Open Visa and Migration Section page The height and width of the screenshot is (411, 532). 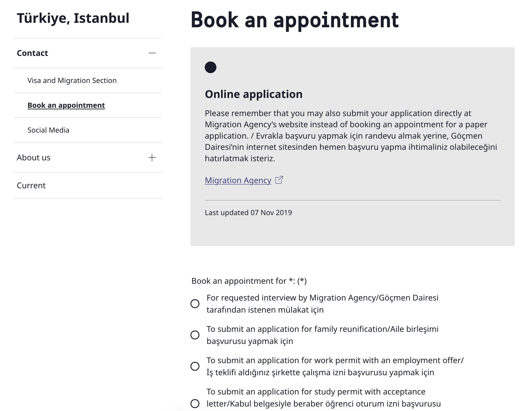[72, 81]
